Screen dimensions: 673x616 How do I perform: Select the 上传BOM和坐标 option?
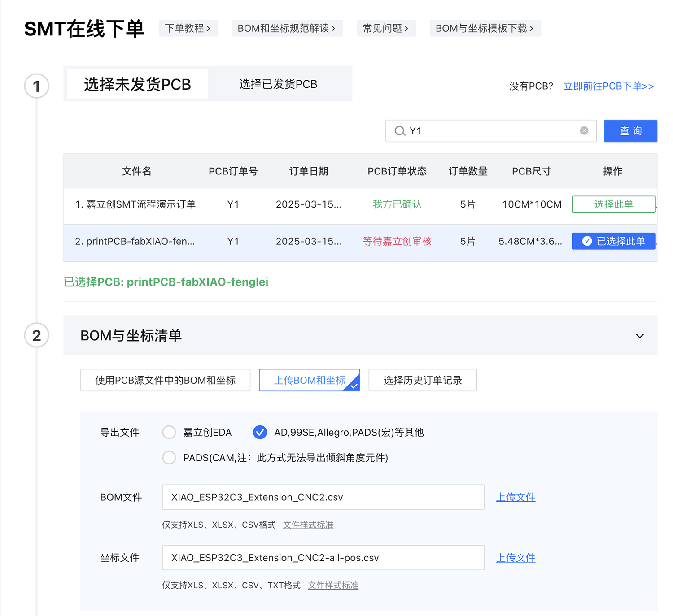coord(310,380)
